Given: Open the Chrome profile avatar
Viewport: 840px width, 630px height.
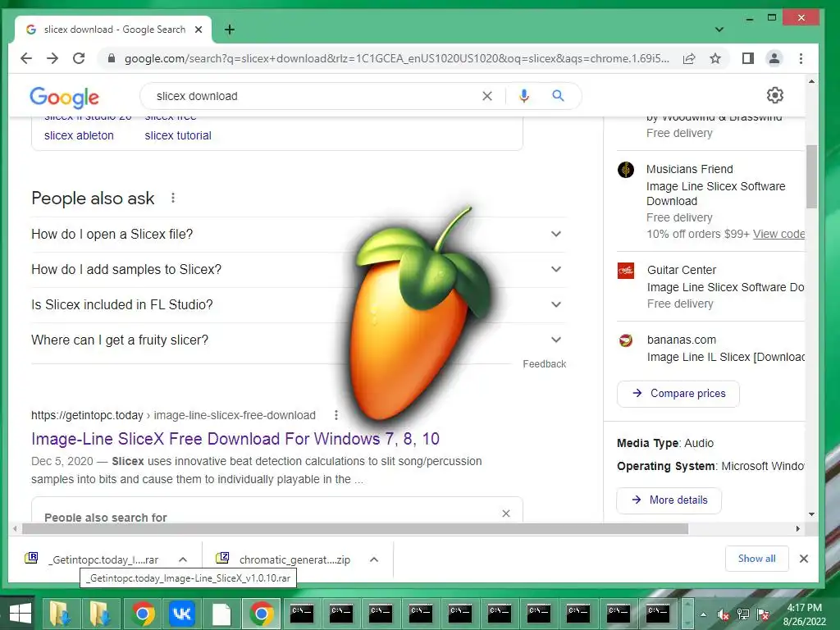Looking at the screenshot, I should (x=774, y=58).
